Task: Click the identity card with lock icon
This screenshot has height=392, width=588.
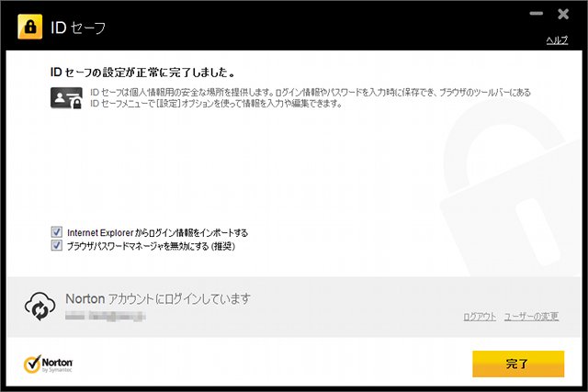Action: 66,98
